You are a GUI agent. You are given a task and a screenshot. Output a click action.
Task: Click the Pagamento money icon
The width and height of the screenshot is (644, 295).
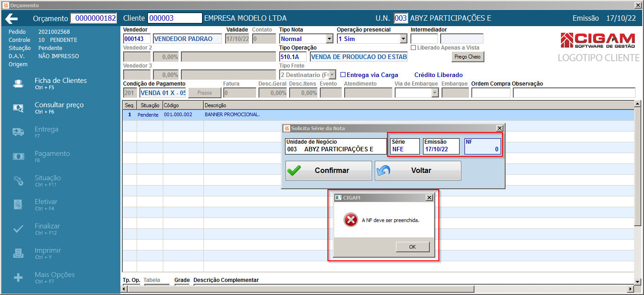pos(18,156)
